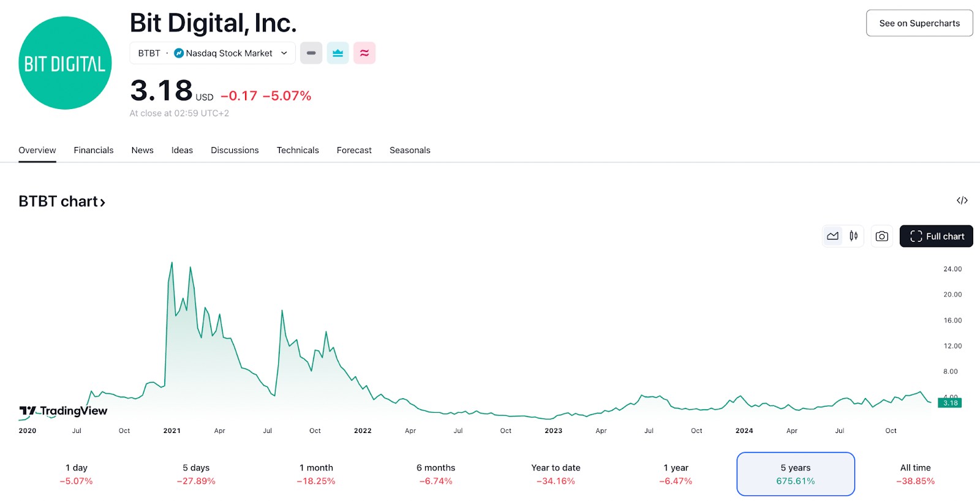Viewport: 980px width, 501px height.
Task: Go to the News tab
Action: click(143, 150)
